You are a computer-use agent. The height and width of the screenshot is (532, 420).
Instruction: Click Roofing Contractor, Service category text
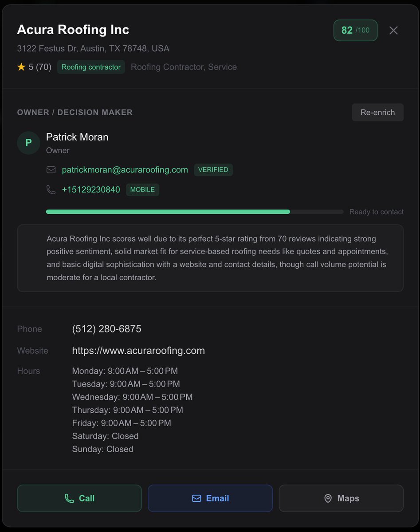(x=184, y=67)
